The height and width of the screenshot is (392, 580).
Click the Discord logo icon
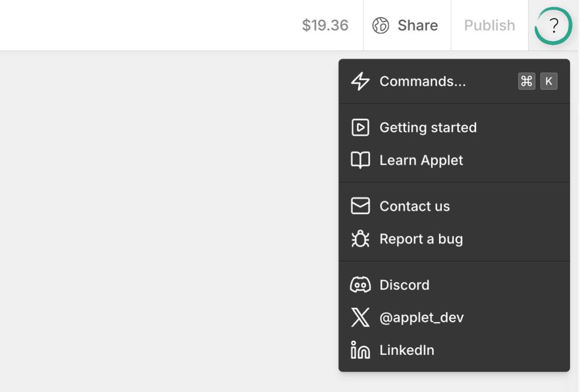click(361, 285)
